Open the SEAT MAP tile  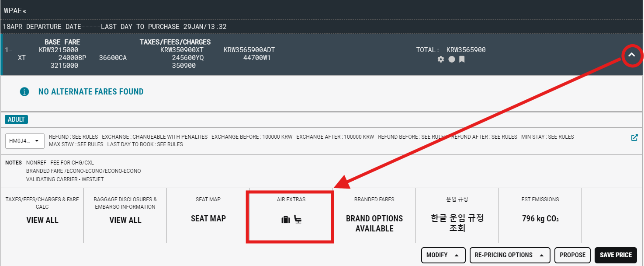[x=208, y=218]
